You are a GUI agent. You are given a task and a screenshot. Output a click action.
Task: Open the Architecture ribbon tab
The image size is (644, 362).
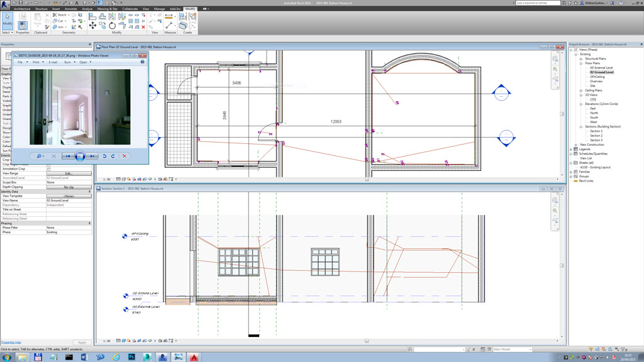(x=22, y=9)
